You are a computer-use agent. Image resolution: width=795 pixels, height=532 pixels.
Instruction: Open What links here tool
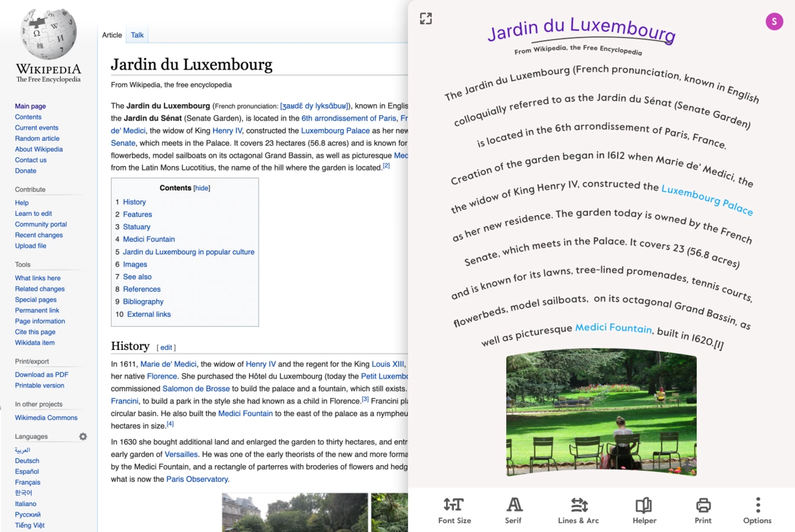38,278
